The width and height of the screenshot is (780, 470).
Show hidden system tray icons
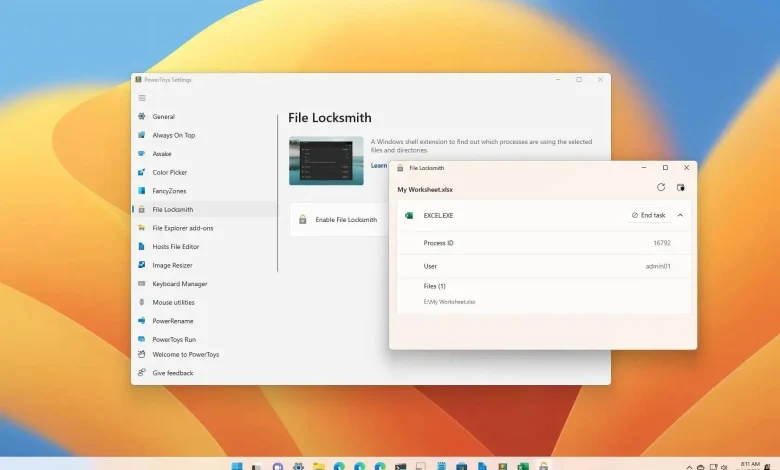(689, 467)
